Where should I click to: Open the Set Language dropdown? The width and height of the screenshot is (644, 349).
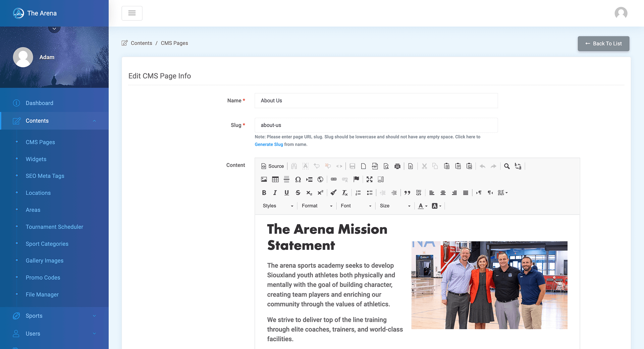click(x=503, y=192)
